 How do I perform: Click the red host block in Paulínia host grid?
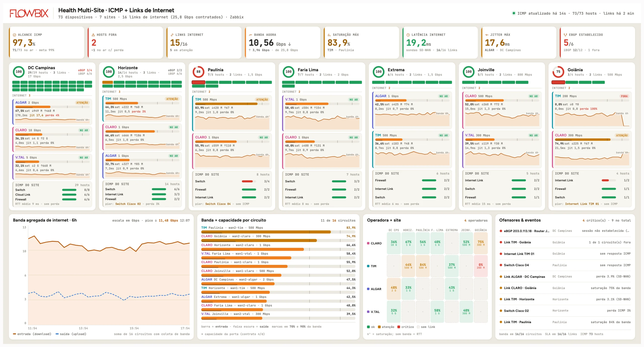point(198,82)
